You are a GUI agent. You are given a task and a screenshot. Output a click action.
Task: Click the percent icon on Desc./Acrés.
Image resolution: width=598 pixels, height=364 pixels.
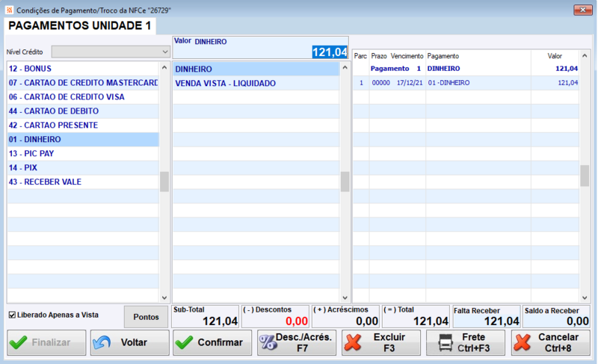tap(268, 342)
